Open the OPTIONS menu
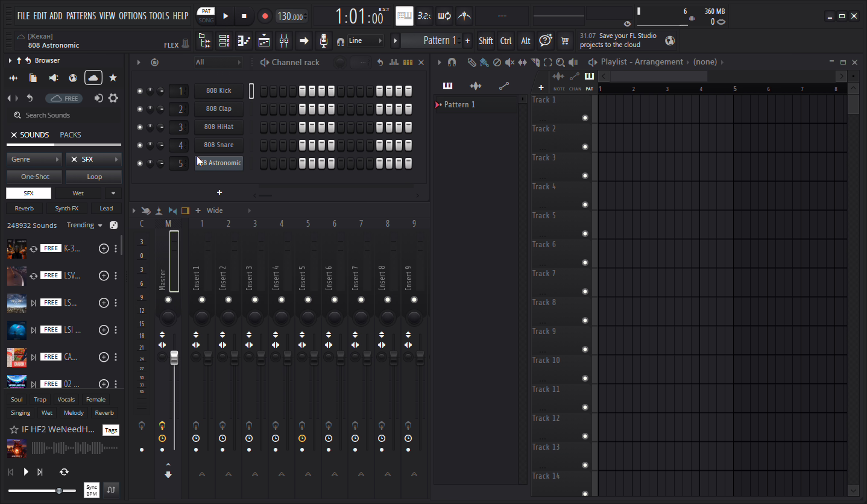Viewport: 867px width, 504px height. [132, 16]
